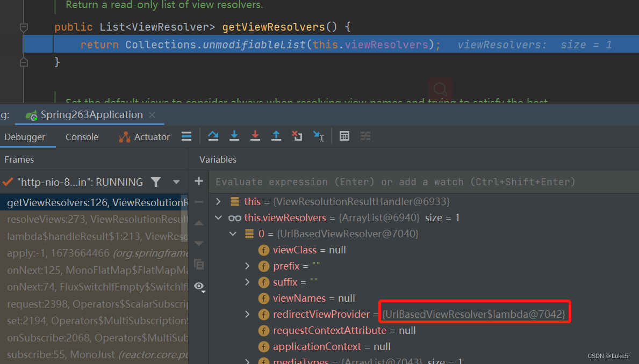
Task: Expand the prefix field node
Action: (x=247, y=266)
